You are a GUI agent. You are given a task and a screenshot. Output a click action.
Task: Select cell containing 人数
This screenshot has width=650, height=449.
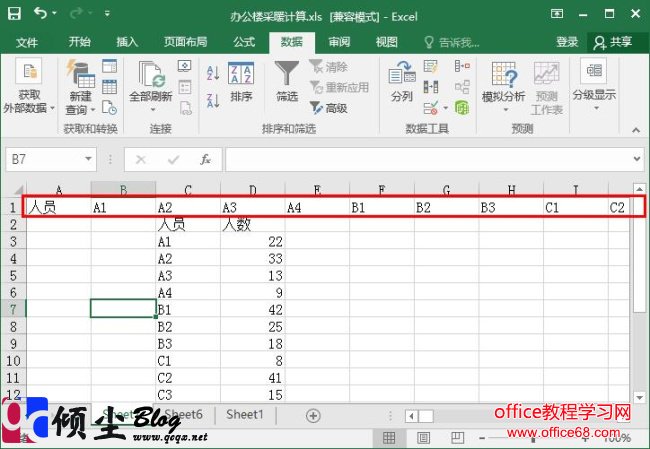click(x=252, y=225)
